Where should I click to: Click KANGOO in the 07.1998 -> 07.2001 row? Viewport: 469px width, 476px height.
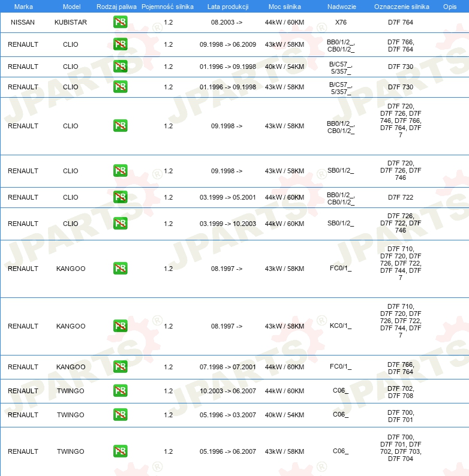tap(71, 367)
